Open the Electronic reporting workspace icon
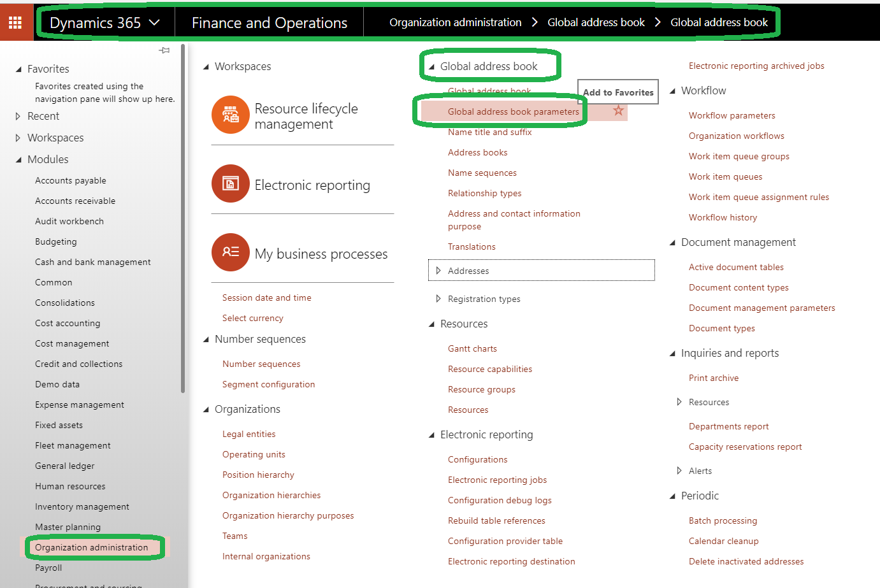This screenshot has width=880, height=588. pos(230,183)
